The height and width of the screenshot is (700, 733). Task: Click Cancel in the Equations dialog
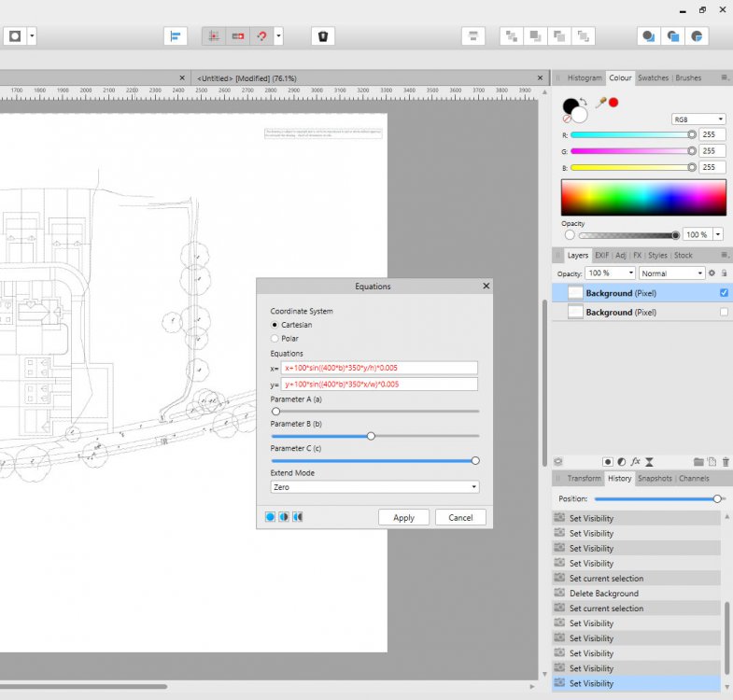[x=460, y=517]
